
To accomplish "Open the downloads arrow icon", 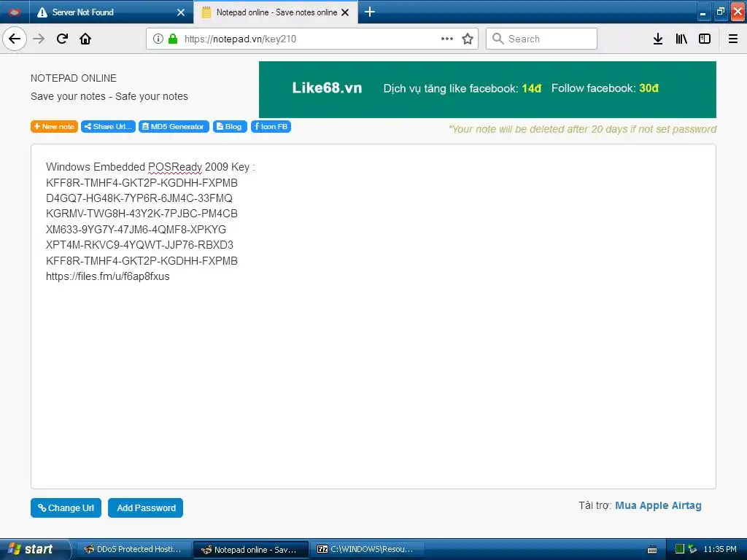I will (x=657, y=39).
